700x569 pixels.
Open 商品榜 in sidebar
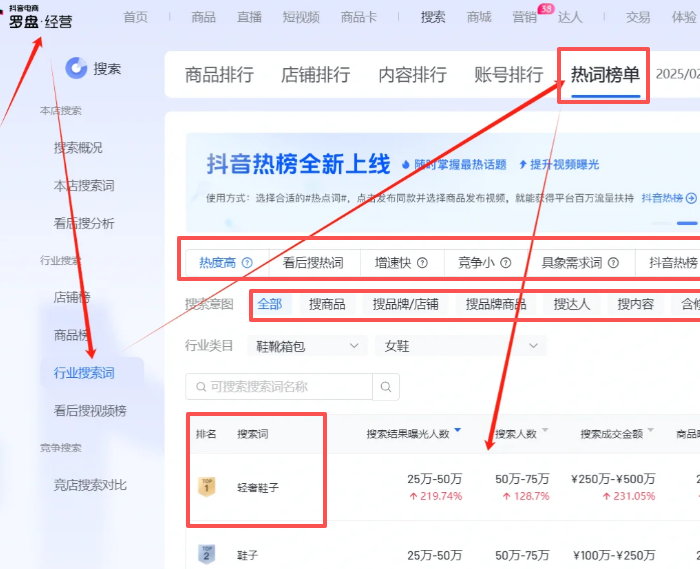point(72,335)
